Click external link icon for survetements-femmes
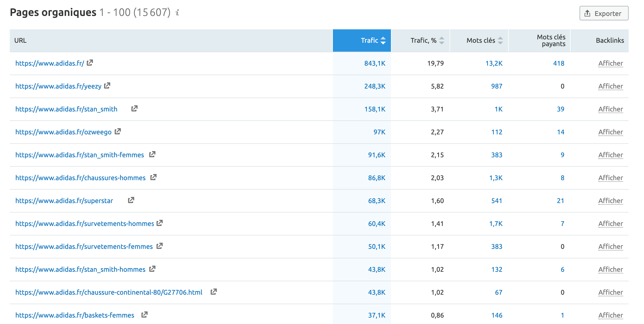The width and height of the screenshot is (644, 324). tap(160, 246)
